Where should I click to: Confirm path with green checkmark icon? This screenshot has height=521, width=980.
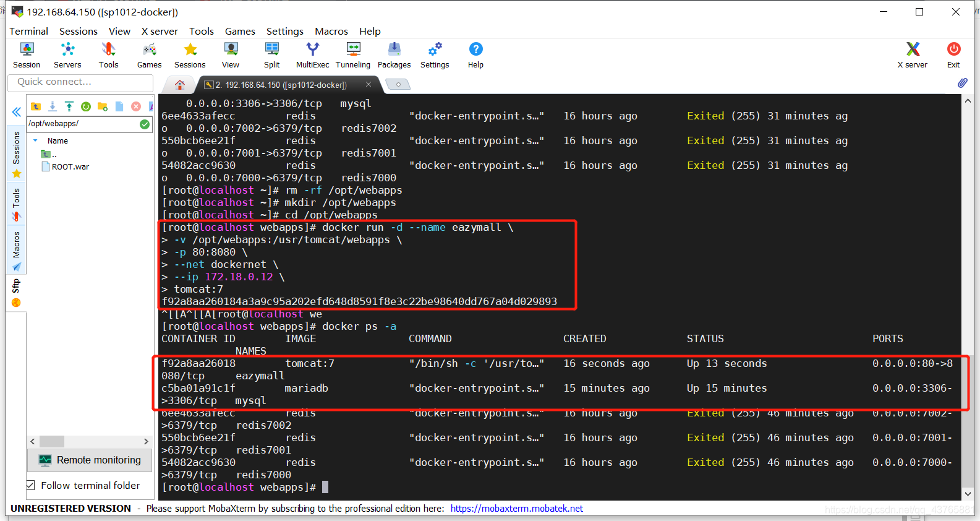(145, 124)
